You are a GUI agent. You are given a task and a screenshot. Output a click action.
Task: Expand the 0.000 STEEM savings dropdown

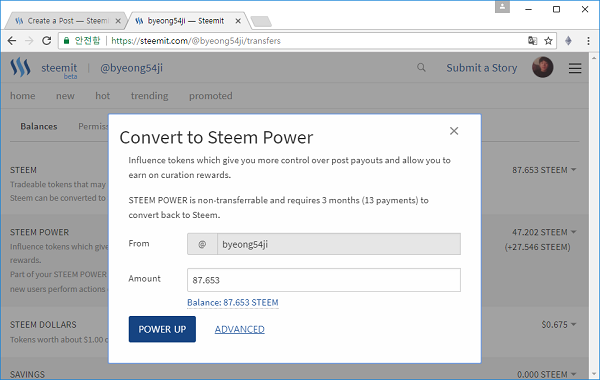(546, 374)
